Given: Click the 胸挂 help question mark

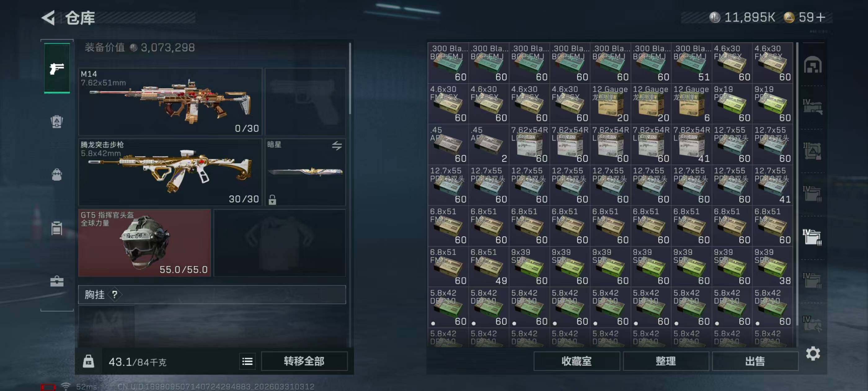Looking at the screenshot, I should [115, 294].
